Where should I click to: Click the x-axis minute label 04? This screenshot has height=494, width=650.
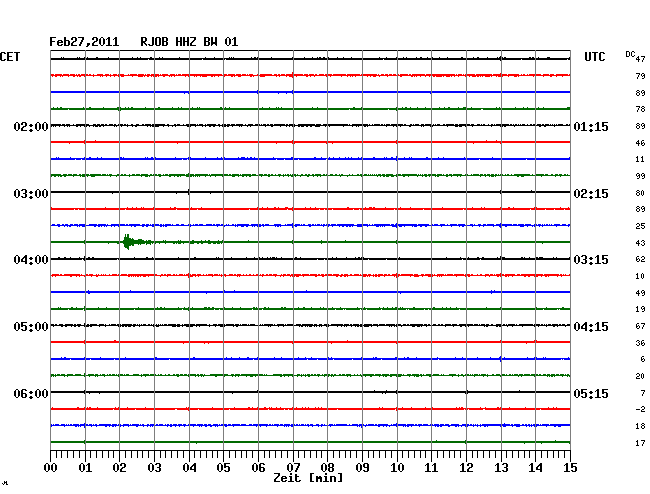click(189, 468)
